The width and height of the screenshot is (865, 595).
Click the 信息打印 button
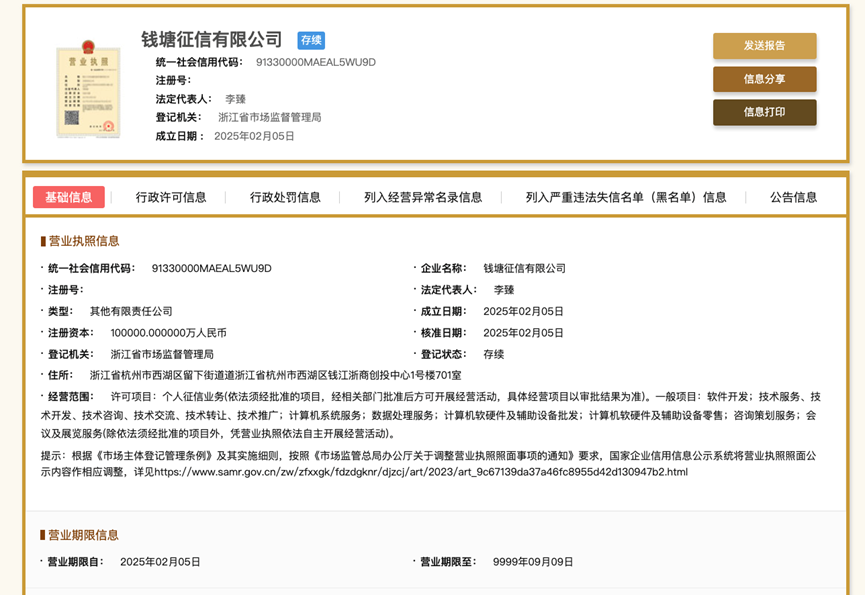click(x=764, y=112)
